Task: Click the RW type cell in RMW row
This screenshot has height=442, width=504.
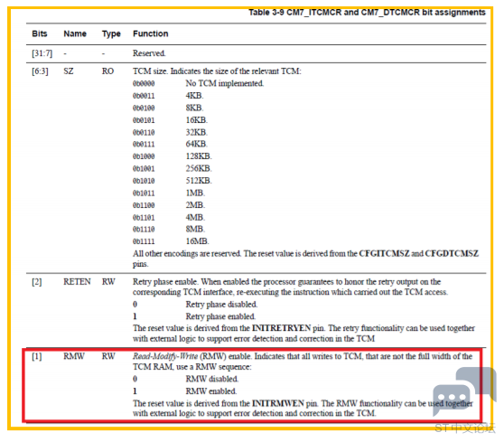Action: [108, 356]
